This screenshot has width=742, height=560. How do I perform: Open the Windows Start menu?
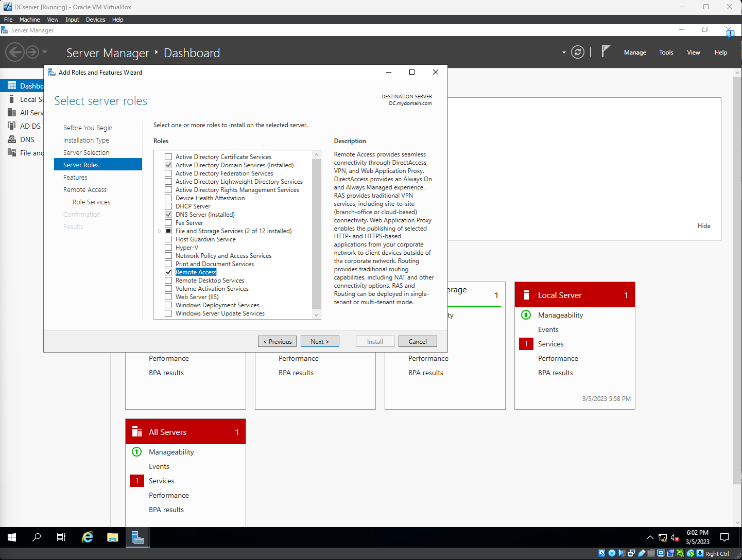(12, 537)
